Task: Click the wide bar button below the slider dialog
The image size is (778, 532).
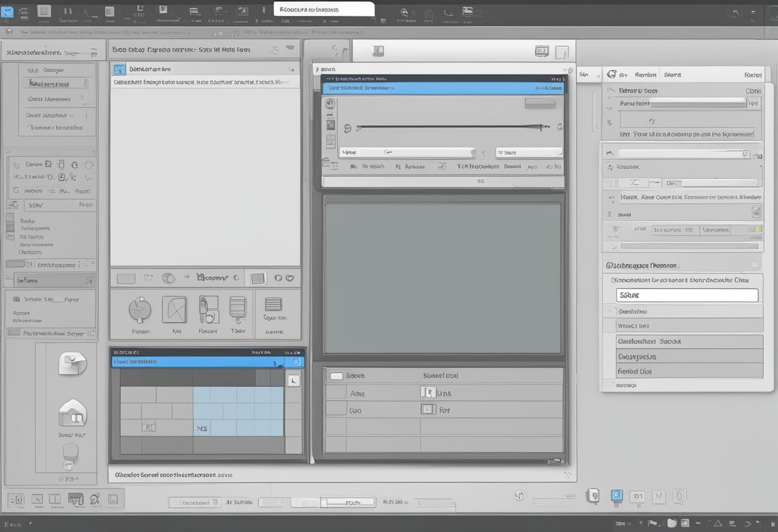Action: (444, 182)
